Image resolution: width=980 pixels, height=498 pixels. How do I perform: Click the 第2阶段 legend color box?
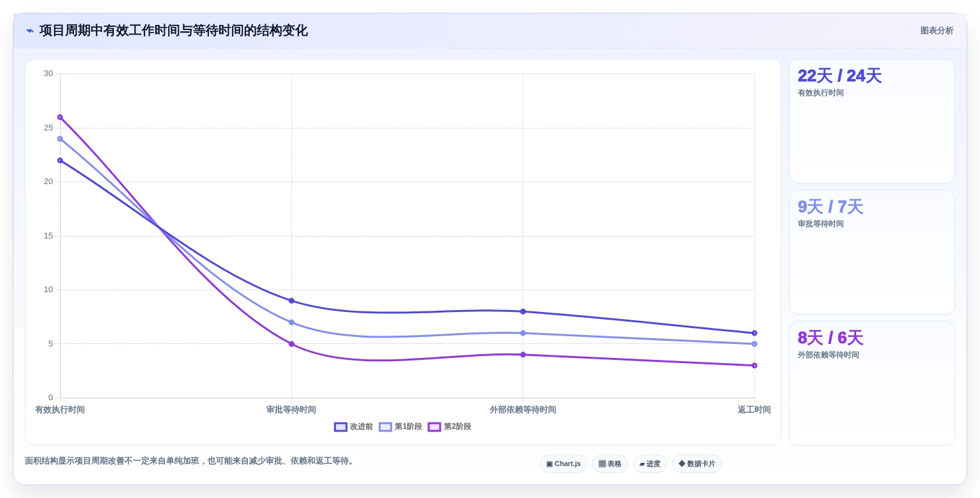point(434,427)
